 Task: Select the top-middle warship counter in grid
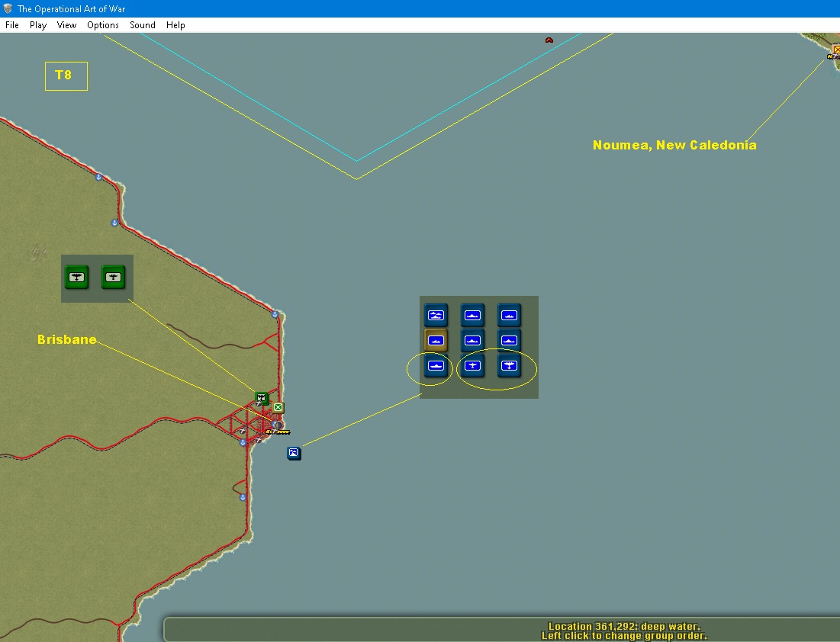(472, 316)
